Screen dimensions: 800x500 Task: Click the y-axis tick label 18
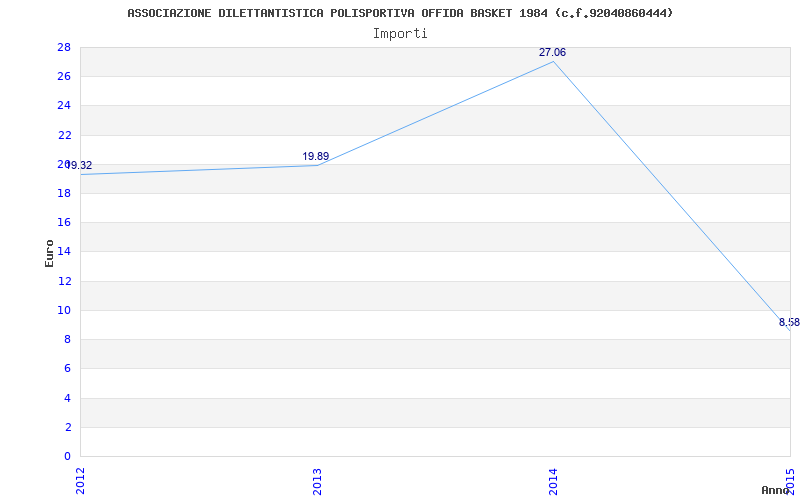click(x=65, y=193)
